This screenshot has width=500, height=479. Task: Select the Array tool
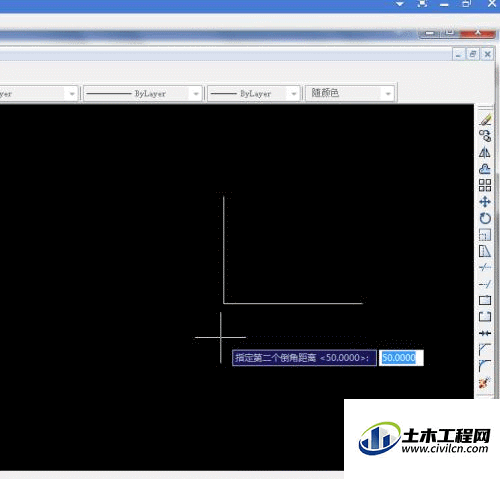pos(485,185)
